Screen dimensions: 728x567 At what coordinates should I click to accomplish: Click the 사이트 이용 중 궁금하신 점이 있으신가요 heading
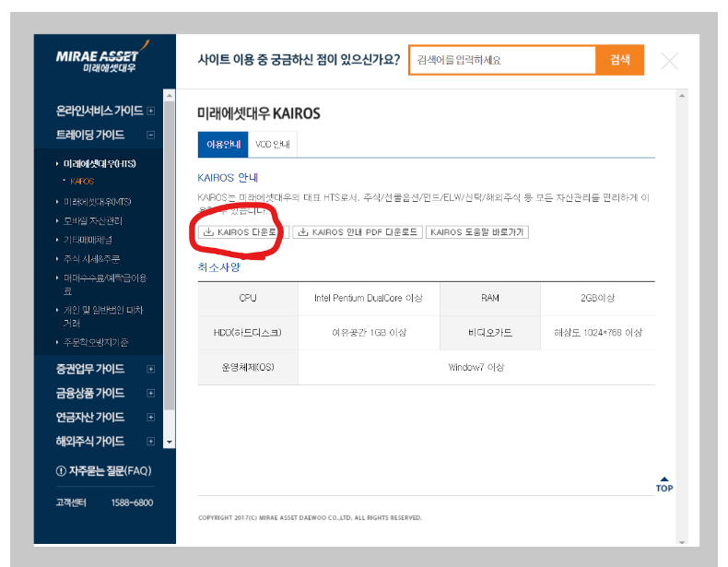[x=299, y=60]
